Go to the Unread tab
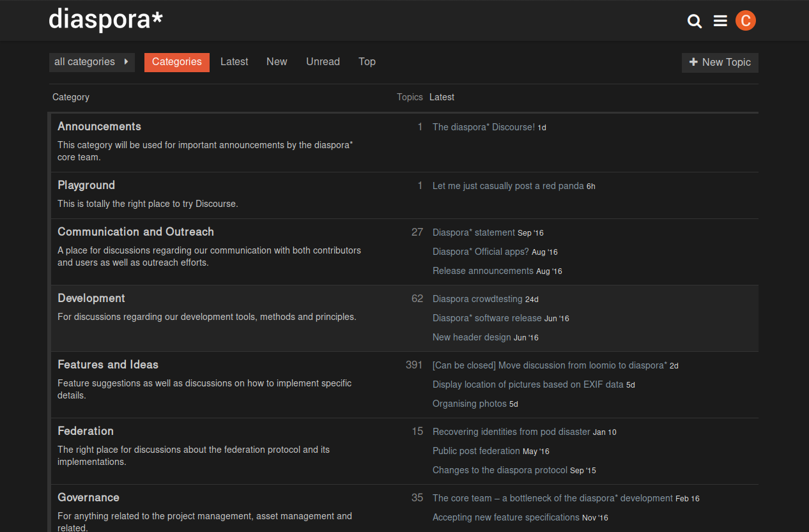The height and width of the screenshot is (532, 809). coord(323,62)
